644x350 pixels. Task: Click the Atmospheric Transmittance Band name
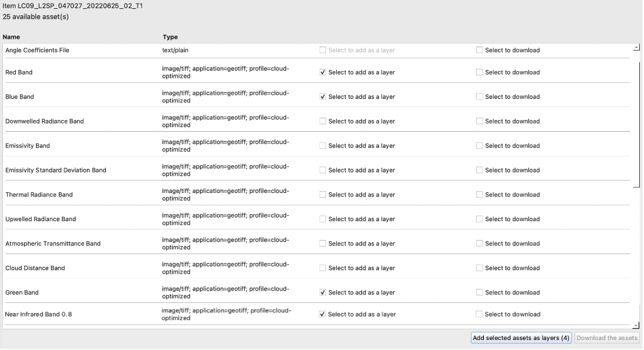[x=53, y=244]
